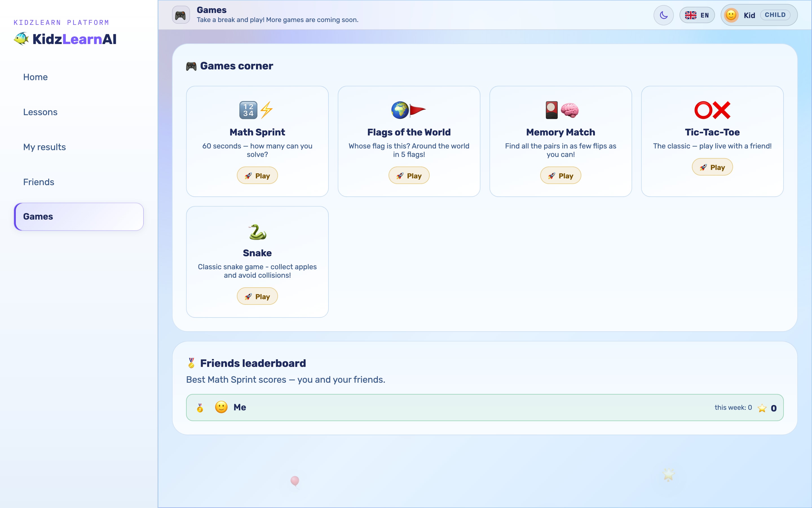Click the CHILD role badge
The height and width of the screenshot is (508, 812).
pyautogui.click(x=775, y=15)
